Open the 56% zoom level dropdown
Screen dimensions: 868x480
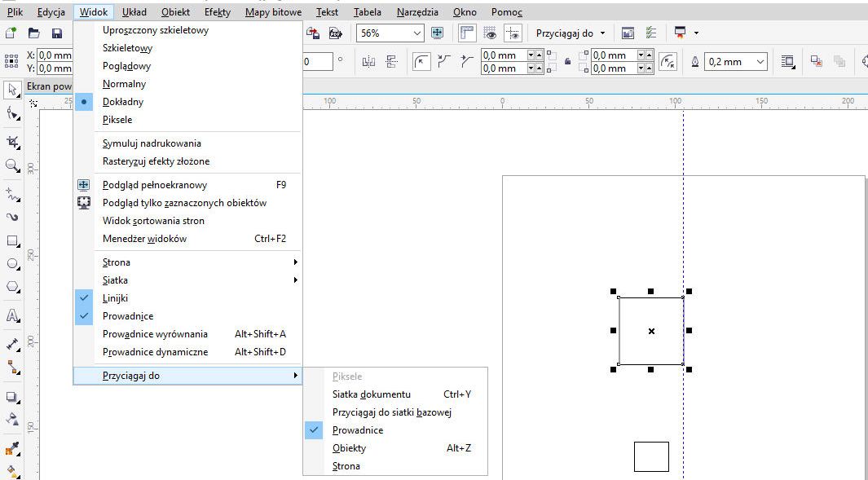tap(418, 33)
